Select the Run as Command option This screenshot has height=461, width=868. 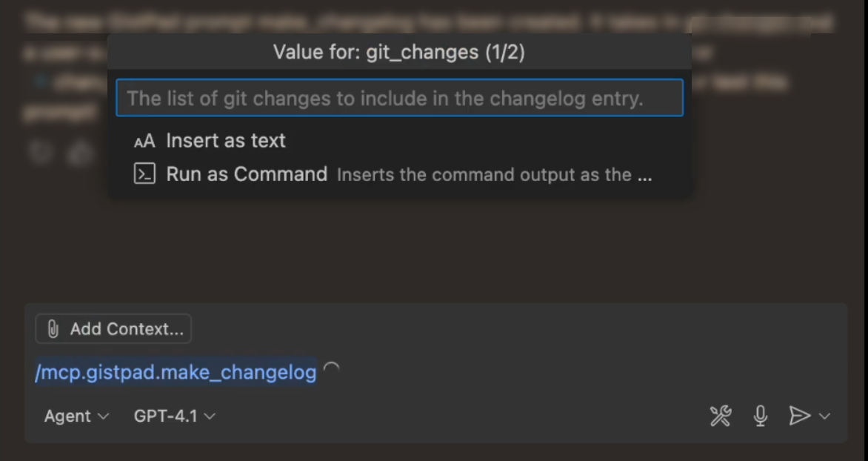point(247,173)
